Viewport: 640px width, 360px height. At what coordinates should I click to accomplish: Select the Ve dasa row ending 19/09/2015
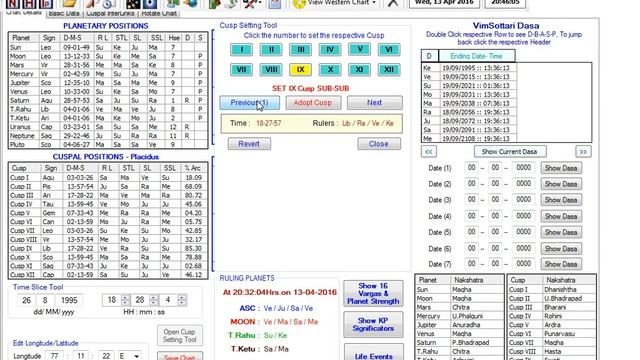(x=469, y=77)
